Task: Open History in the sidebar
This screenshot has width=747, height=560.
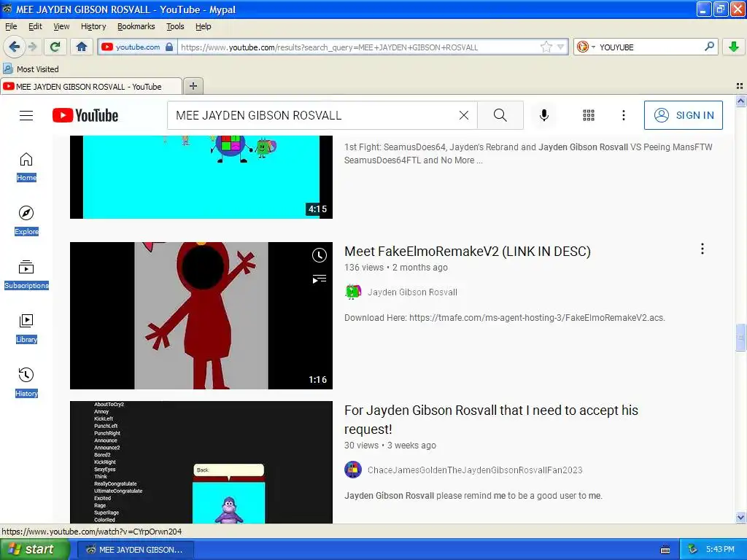Action: 26,382
